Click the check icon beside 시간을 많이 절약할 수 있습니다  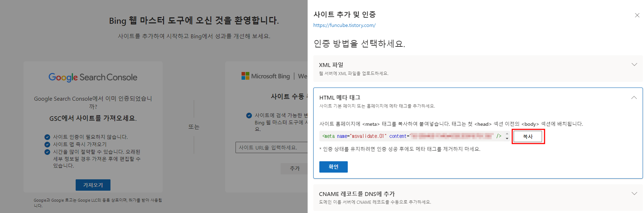(x=47, y=152)
